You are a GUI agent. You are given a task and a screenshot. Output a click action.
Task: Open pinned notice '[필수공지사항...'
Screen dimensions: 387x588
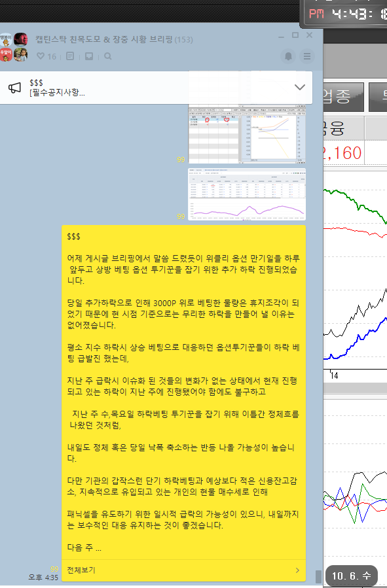tap(57, 92)
